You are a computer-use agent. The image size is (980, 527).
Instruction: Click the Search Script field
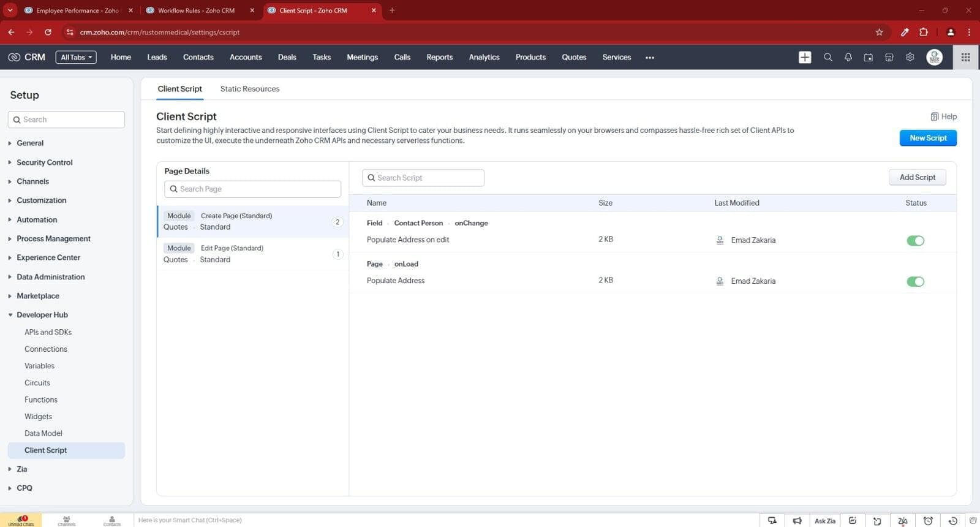coord(423,178)
